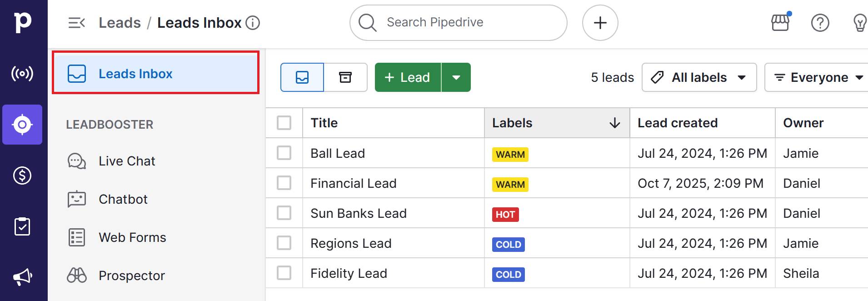The width and height of the screenshot is (868, 301).
Task: Check the Ball Lead row checkbox
Action: pos(284,153)
